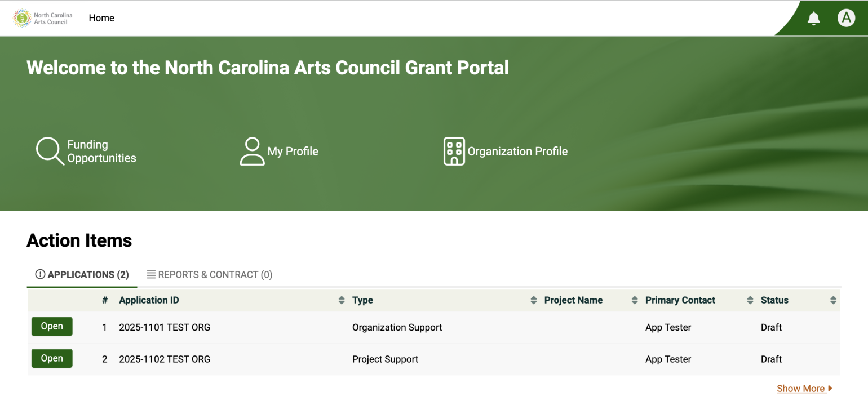Open the Home menu item

[101, 17]
